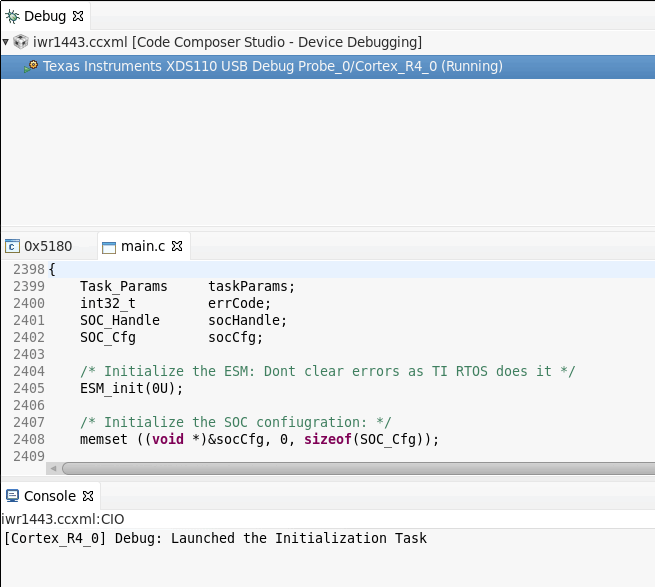
Task: Open the Console tab
Action: tap(49, 496)
